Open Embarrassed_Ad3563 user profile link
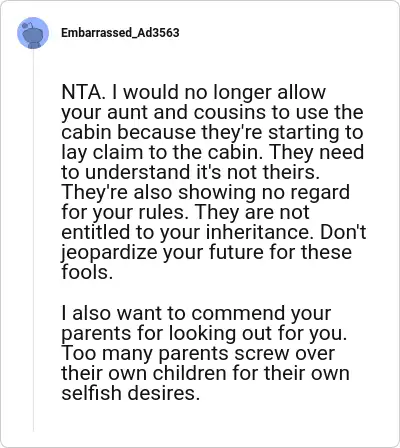The width and height of the screenshot is (400, 448). point(120,33)
